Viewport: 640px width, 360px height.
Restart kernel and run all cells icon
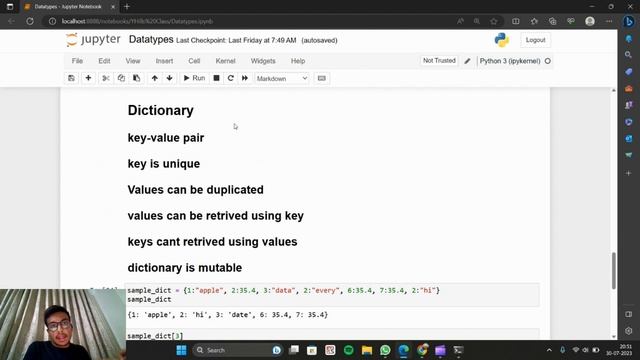point(245,78)
